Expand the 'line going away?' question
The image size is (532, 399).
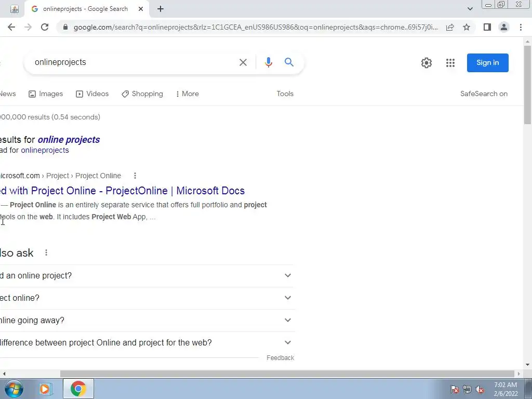pos(147,321)
